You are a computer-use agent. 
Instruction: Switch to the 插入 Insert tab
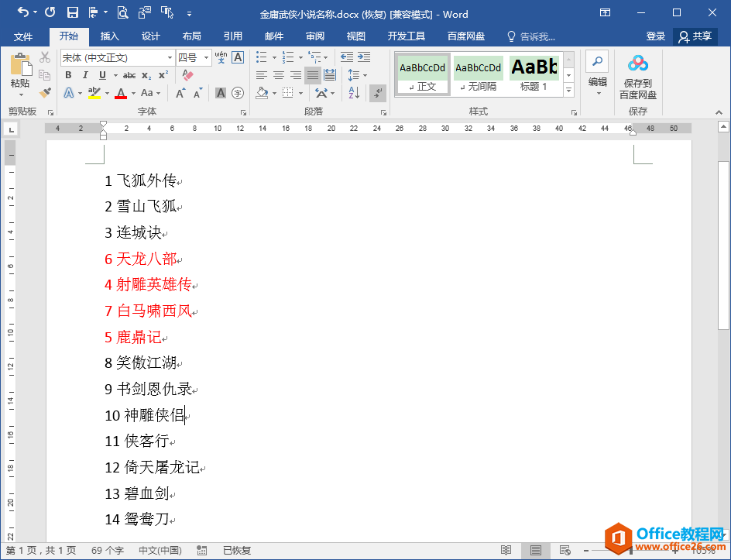coord(109,36)
